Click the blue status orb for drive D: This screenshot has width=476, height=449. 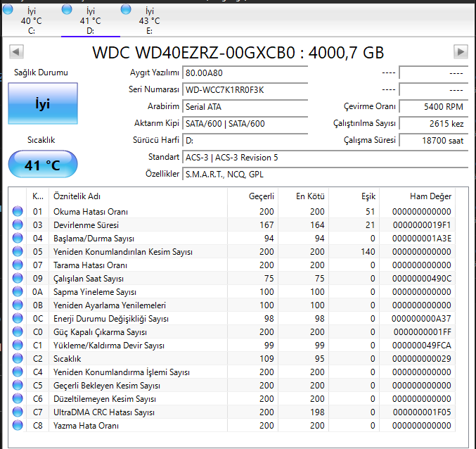(x=67, y=9)
